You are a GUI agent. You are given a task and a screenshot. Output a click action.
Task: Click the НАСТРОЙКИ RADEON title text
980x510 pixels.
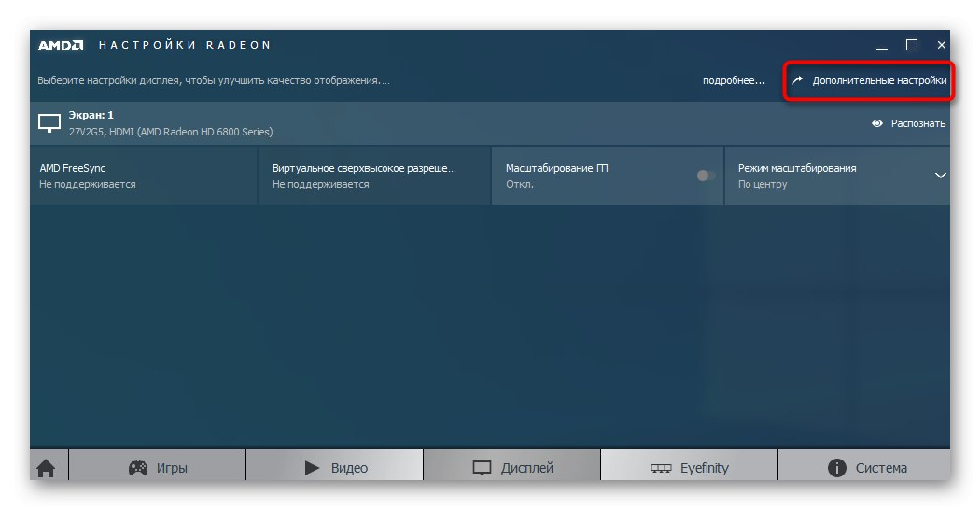[x=185, y=45]
